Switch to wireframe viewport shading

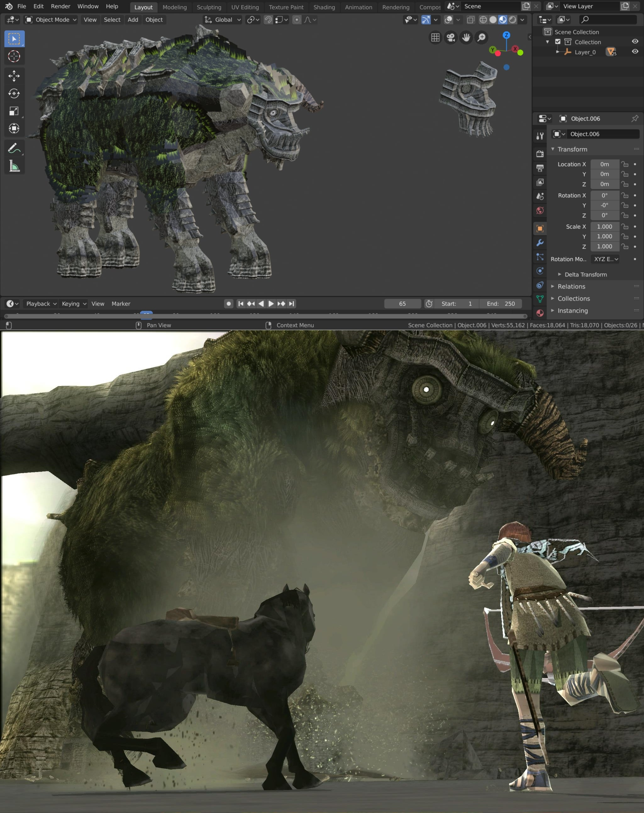(483, 20)
